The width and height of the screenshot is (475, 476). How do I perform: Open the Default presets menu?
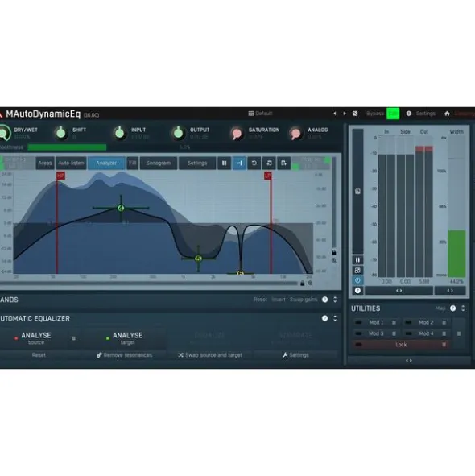(260, 114)
